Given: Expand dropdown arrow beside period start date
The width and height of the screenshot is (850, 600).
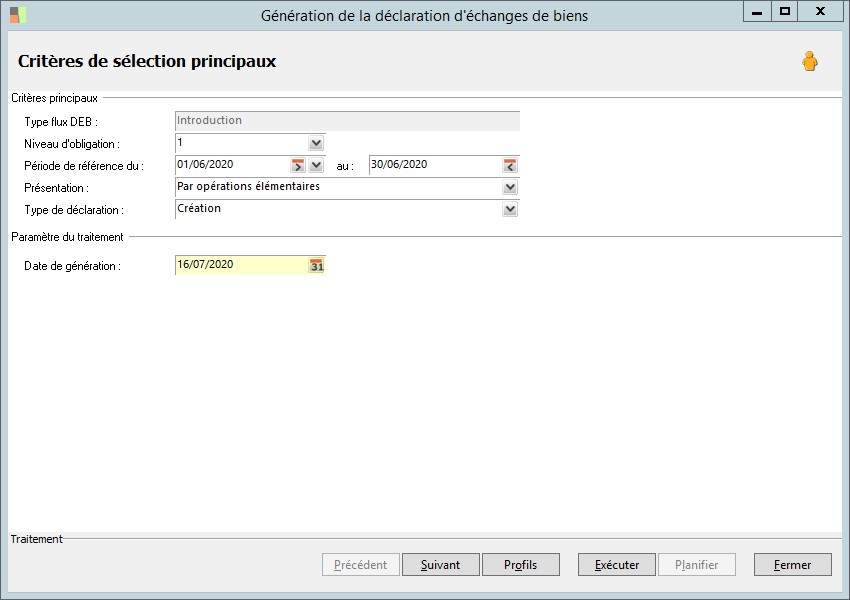Looking at the screenshot, I should click(x=316, y=165).
